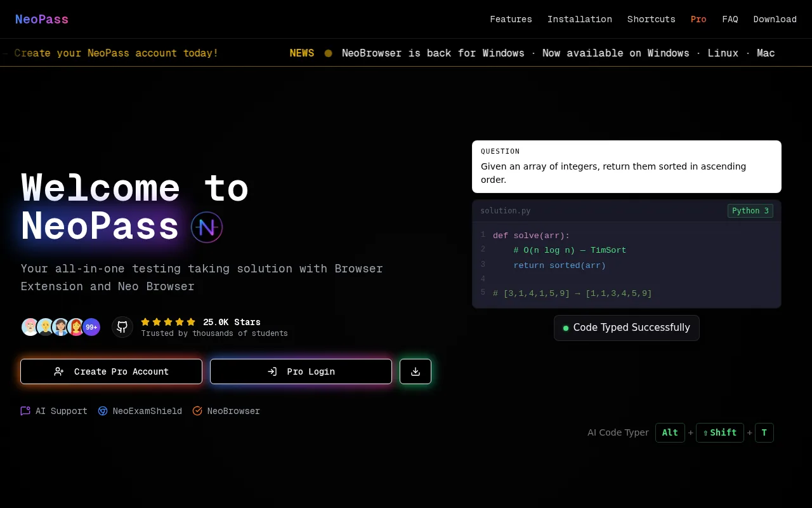Click the five-star rating icons
The image size is (812, 508).
168,322
